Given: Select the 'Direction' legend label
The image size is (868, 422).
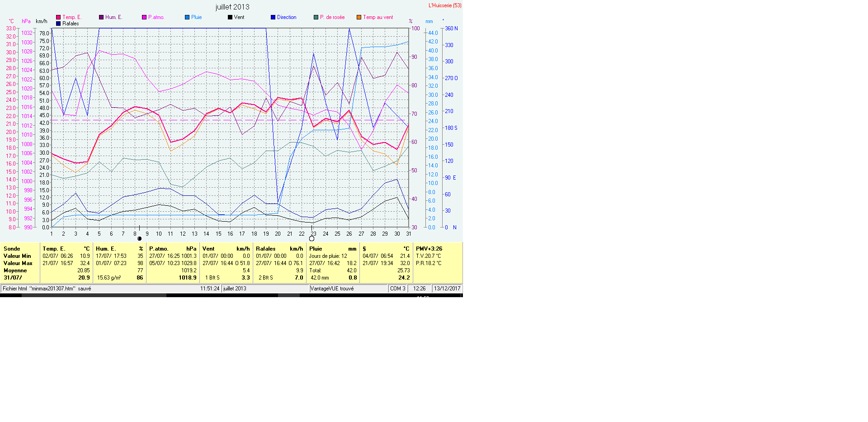Looking at the screenshot, I should click(287, 17).
